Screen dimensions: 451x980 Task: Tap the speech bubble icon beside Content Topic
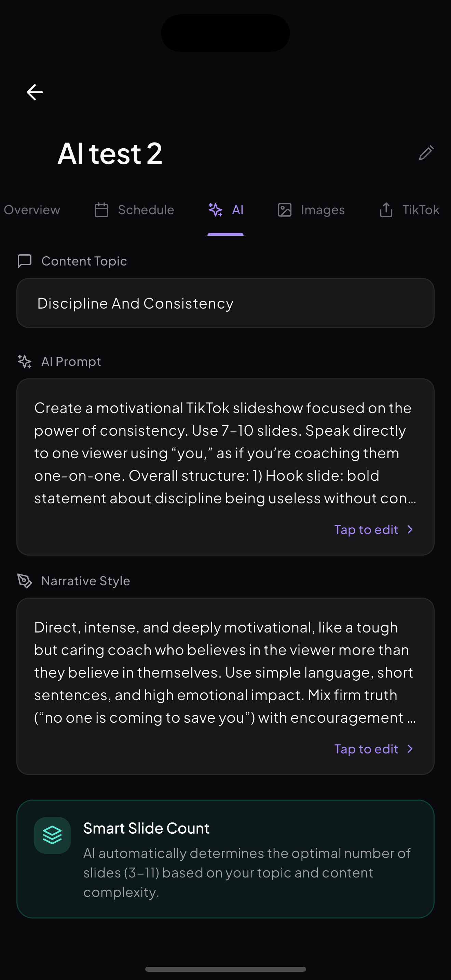point(24,261)
